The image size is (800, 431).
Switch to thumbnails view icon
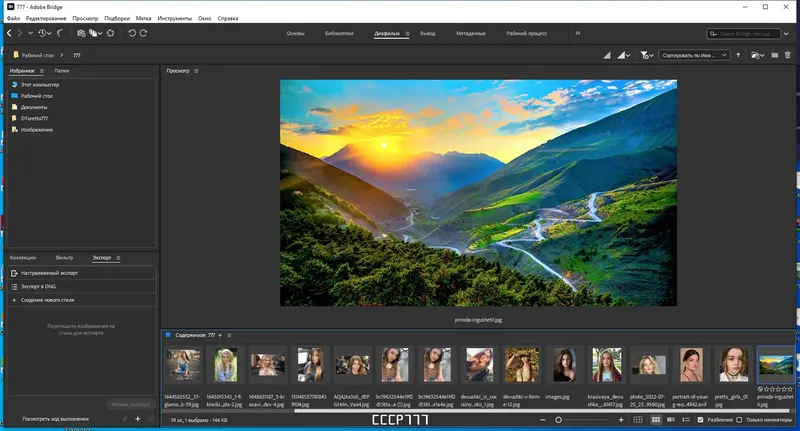656,420
